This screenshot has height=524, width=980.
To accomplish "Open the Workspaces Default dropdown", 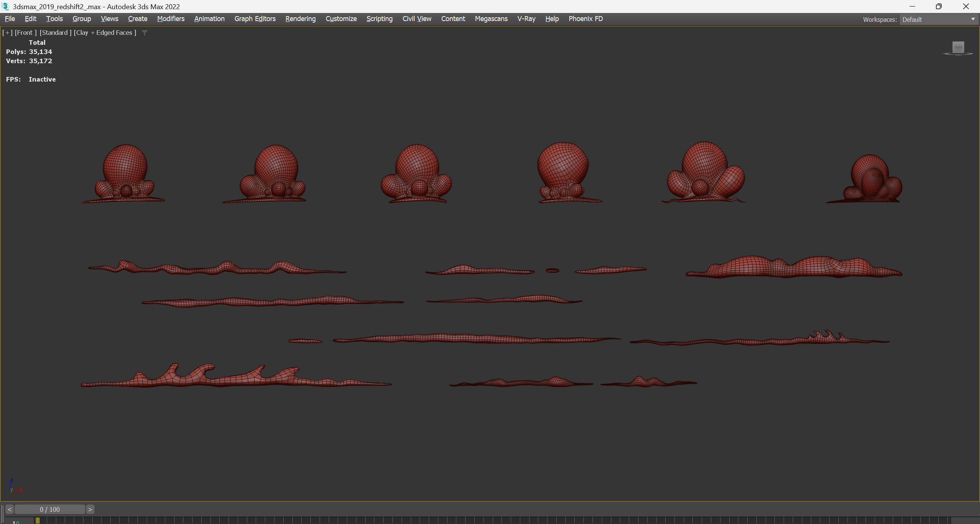I will click(938, 20).
